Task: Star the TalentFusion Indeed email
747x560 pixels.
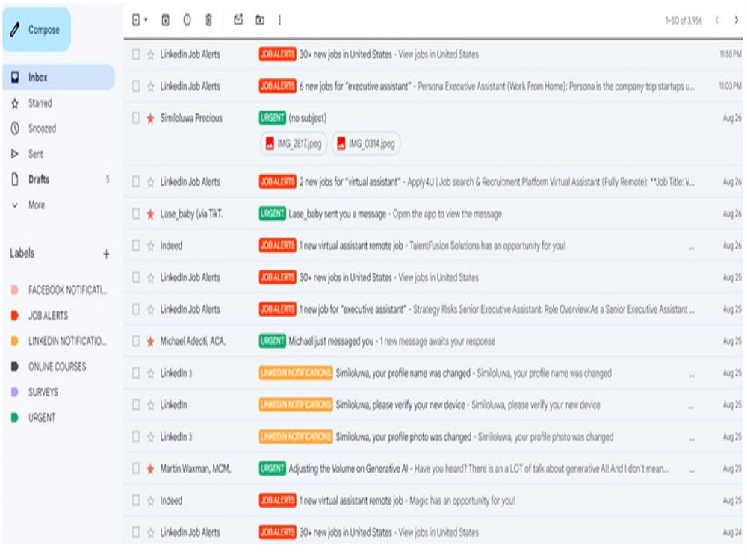Action: [151, 246]
